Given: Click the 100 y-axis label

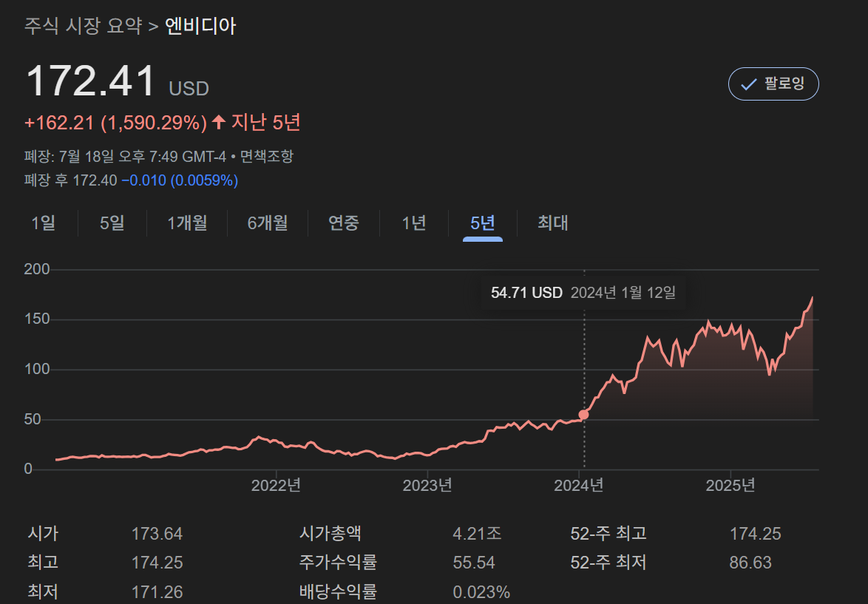Looking at the screenshot, I should point(36,369).
